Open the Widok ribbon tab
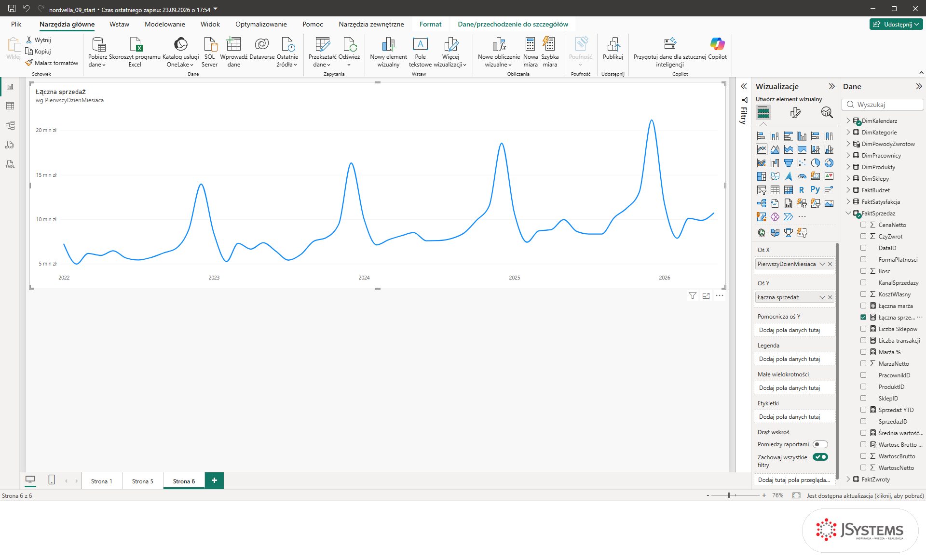The width and height of the screenshot is (926, 560). click(x=210, y=24)
